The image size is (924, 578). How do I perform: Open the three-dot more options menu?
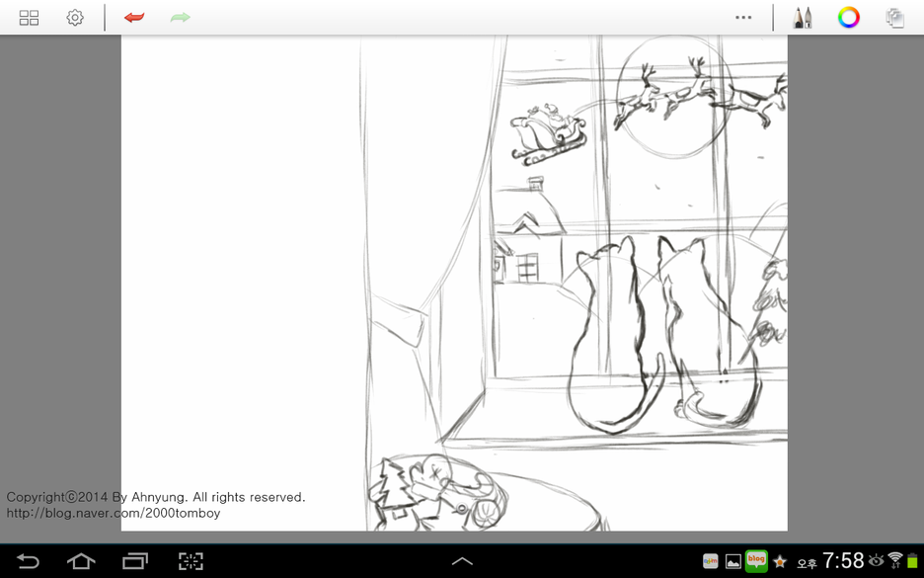[743, 18]
